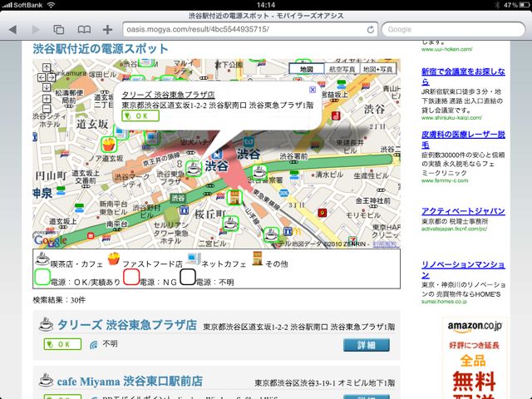Click the Google logo on the map

(x=50, y=240)
